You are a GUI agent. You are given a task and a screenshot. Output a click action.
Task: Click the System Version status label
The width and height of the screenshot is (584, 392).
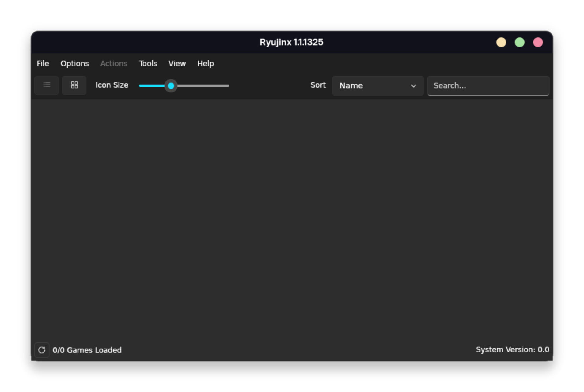tap(512, 349)
